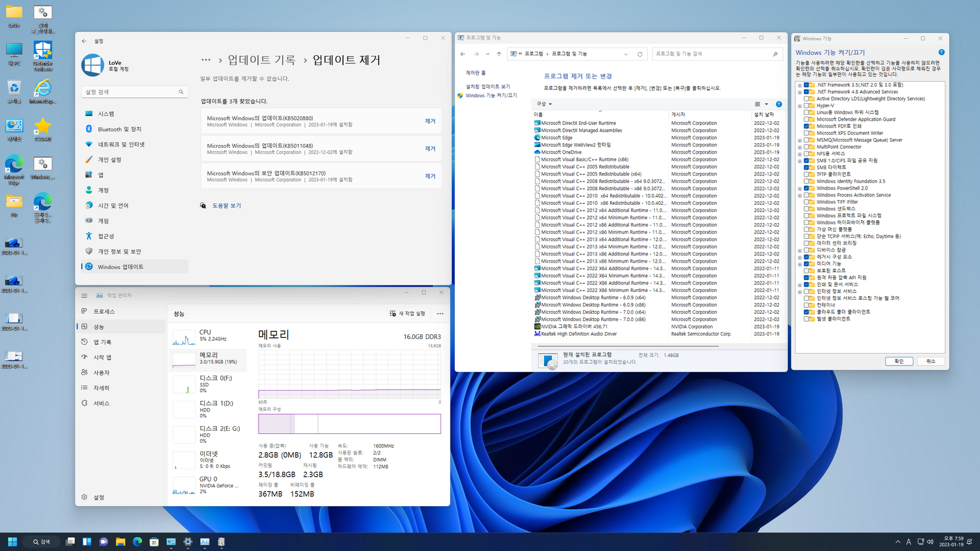
Task: Click 설치된 업데이트 보기 link
Action: [488, 87]
